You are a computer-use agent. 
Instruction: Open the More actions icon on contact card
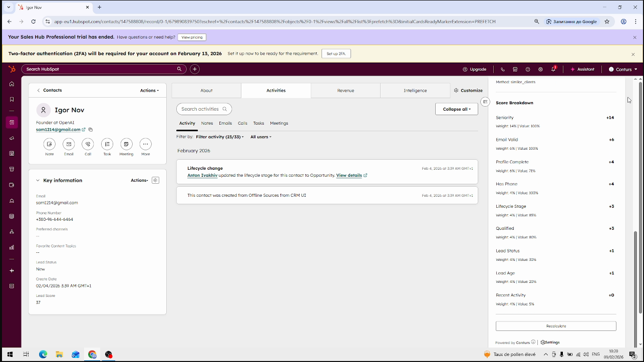point(145,146)
